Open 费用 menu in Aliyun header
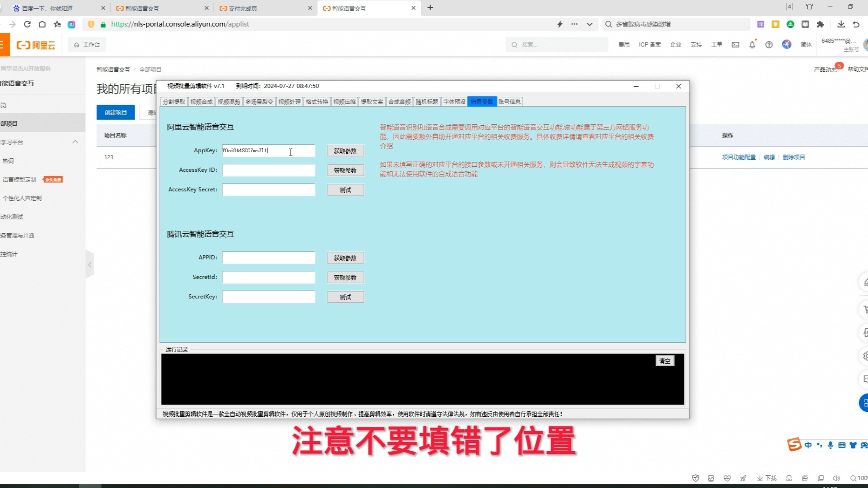 click(x=624, y=45)
